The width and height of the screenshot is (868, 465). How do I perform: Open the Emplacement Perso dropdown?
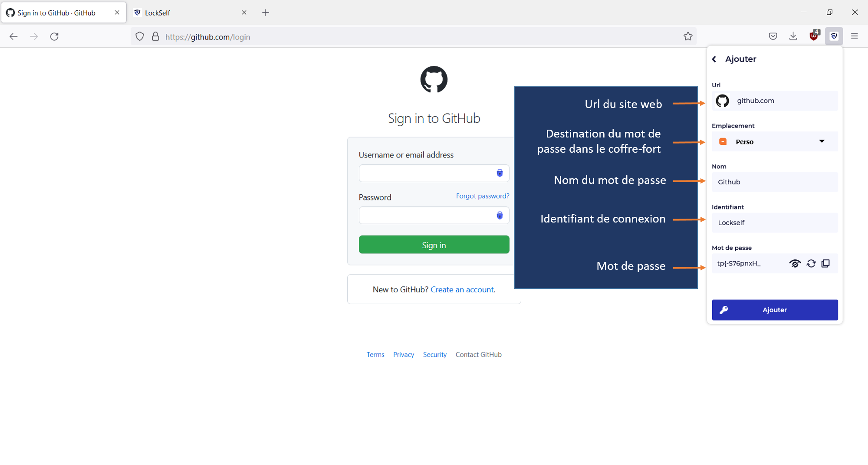(775, 141)
